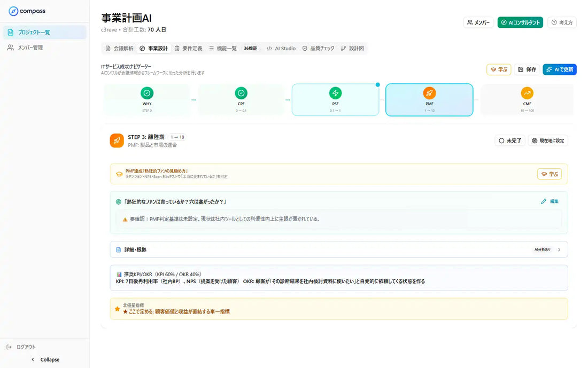Click 学ぶ in the PMF達成 banner
Image resolution: width=588 pixels, height=368 pixels.
coord(550,174)
